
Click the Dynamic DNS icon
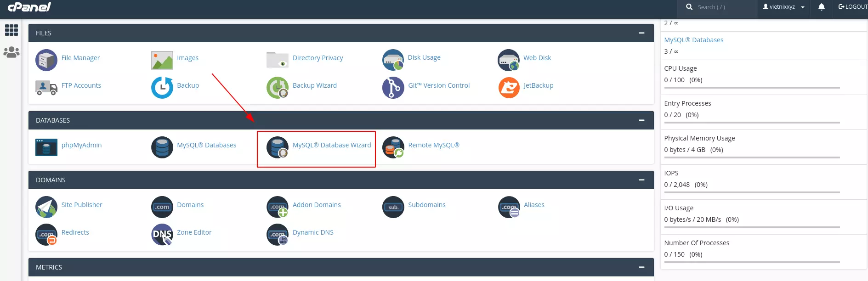278,235
